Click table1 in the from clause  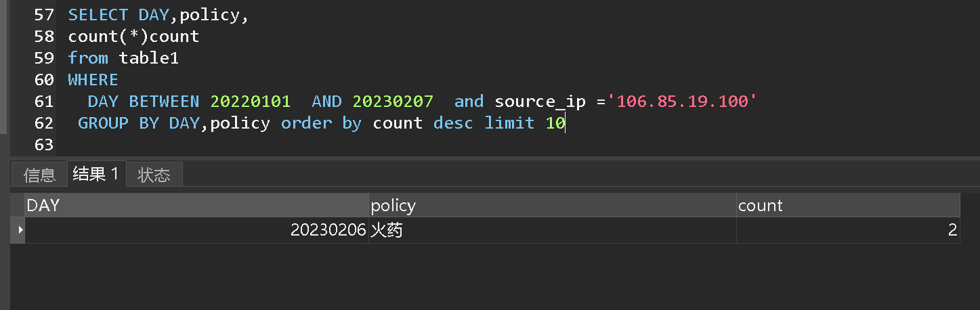(149, 58)
